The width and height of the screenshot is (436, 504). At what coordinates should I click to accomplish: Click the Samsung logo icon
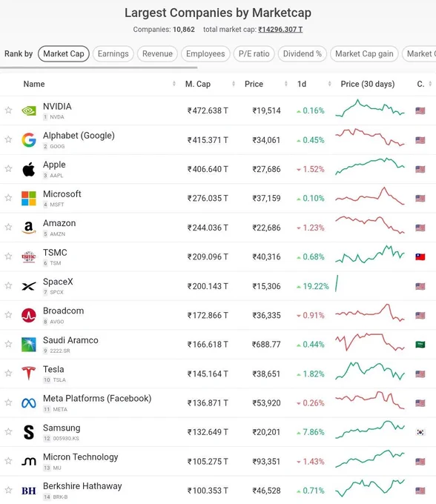[29, 432]
